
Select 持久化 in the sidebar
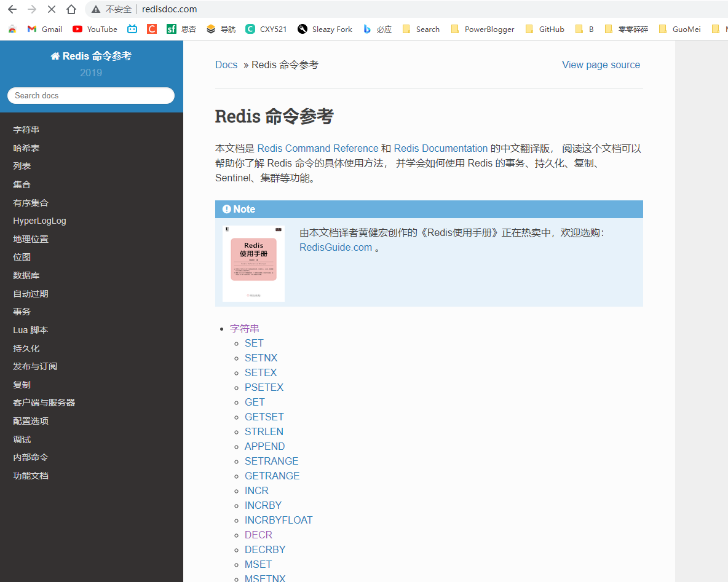tap(26, 348)
